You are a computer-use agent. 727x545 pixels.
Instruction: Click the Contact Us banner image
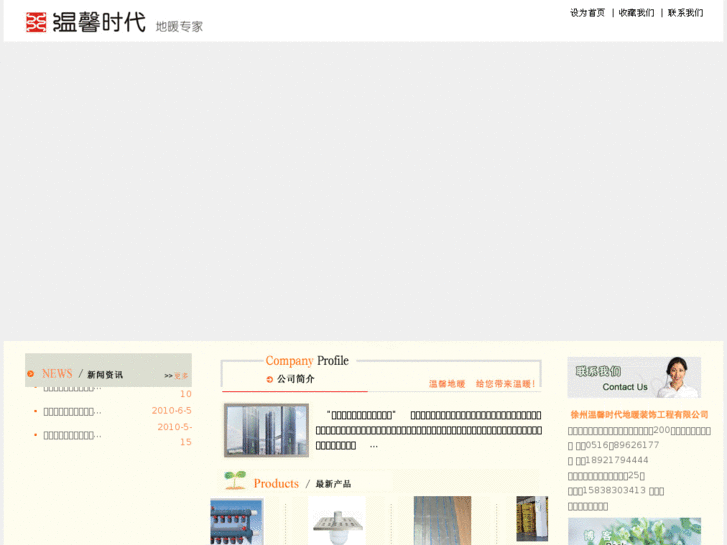tap(634, 377)
